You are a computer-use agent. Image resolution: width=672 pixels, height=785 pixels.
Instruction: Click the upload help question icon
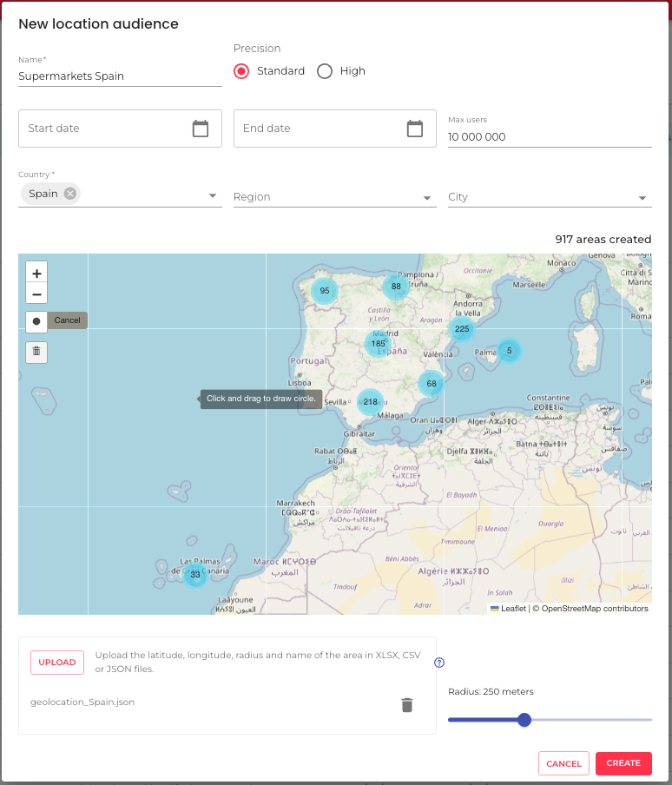pyautogui.click(x=439, y=663)
